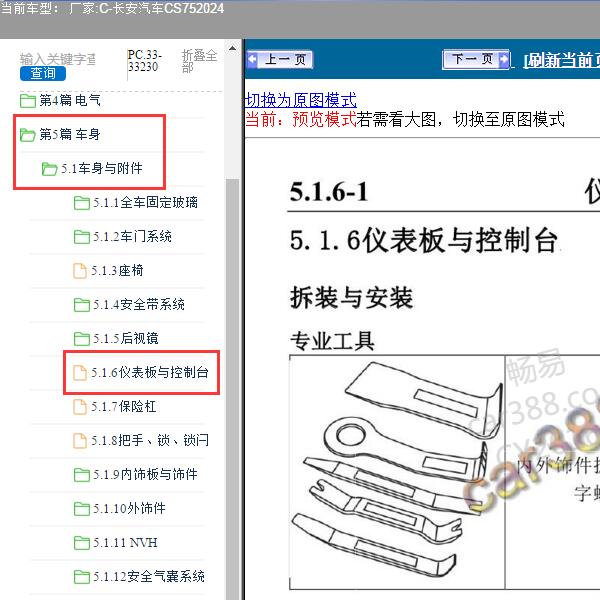Click the 5.1.6-1 page heading

[329, 191]
